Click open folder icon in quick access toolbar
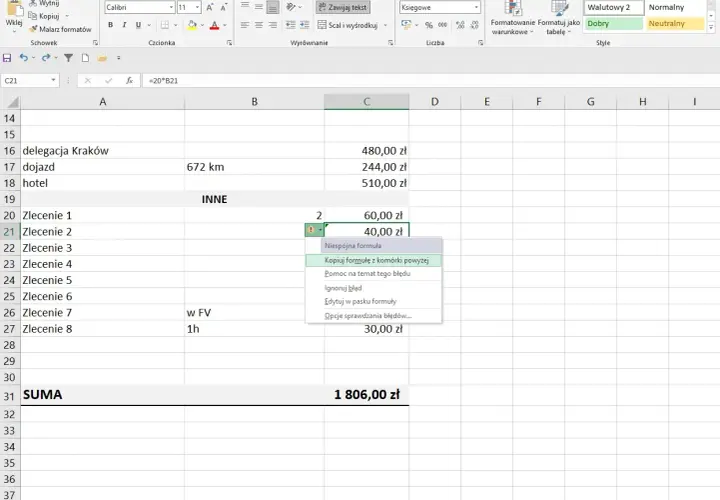Image resolution: width=720 pixels, height=500 pixels. 102,58
